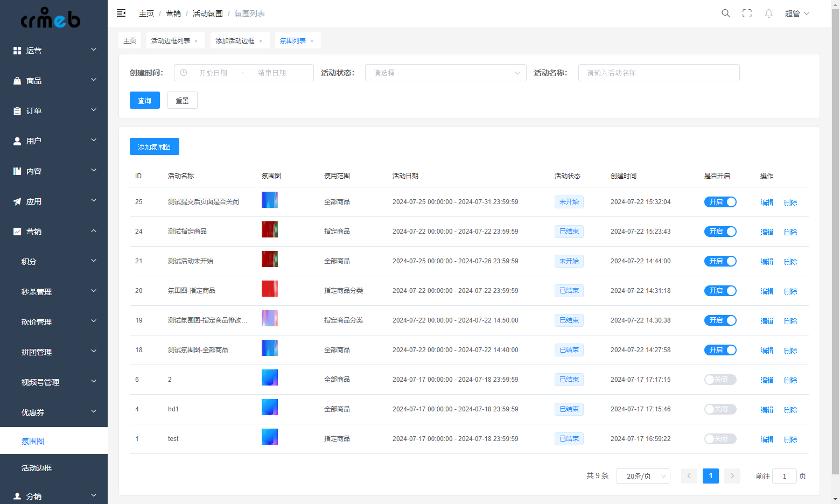Viewport: 840px width, 504px height.
Task: Enable the 关闭 switch for ID 6 row
Action: point(720,380)
